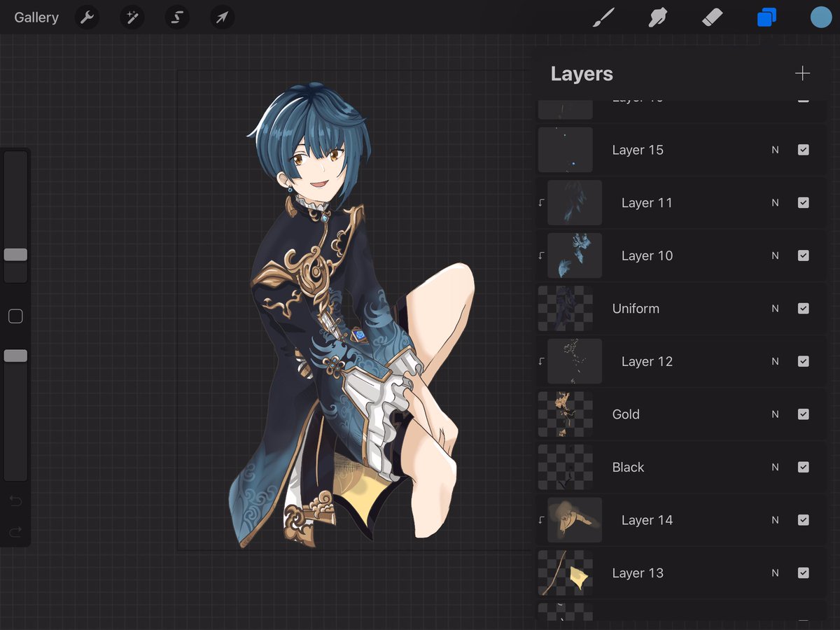This screenshot has height=630, width=840.
Task: Select Layer 13 thumbnail
Action: [566, 573]
